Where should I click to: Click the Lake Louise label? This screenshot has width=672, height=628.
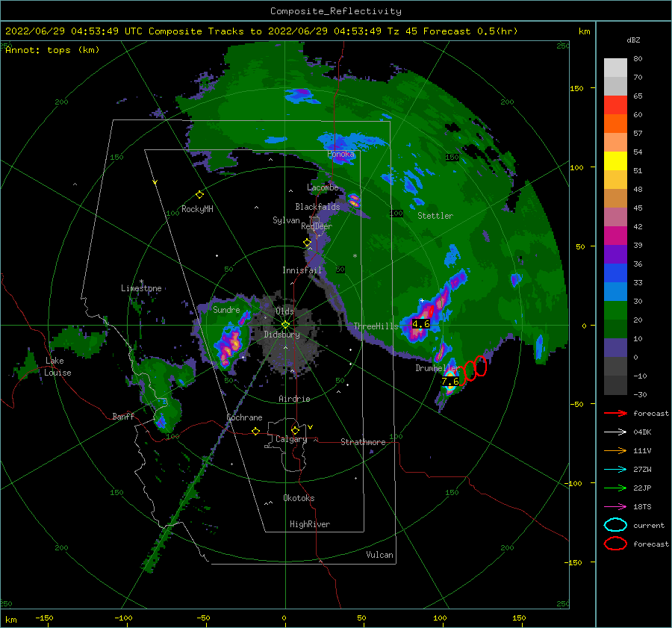point(57,367)
